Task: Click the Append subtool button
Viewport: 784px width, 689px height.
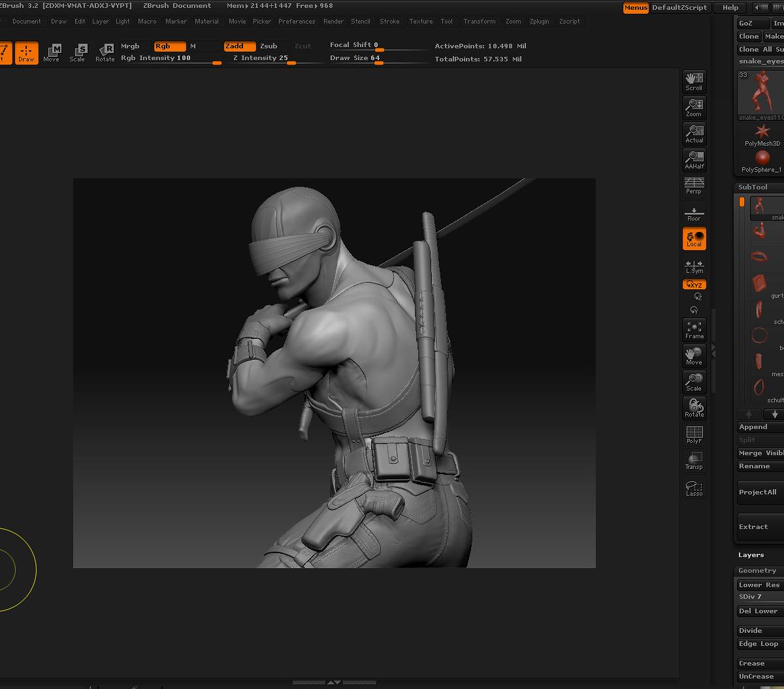Action: point(753,427)
